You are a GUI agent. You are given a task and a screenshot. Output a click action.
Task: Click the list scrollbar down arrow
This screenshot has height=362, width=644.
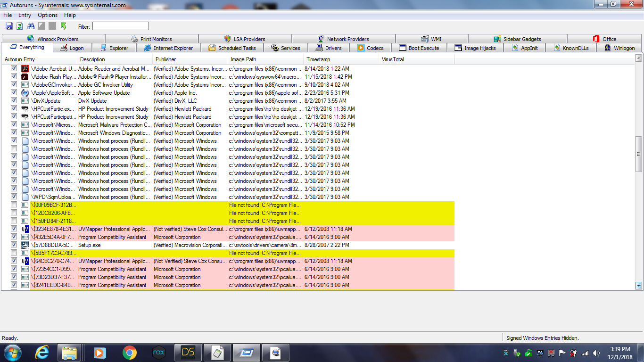click(x=639, y=285)
